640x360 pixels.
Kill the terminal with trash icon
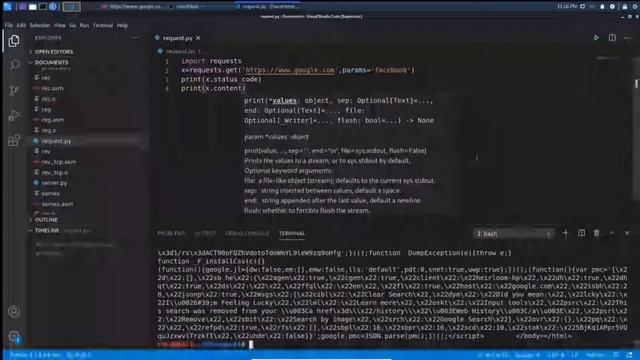[x=596, y=233]
